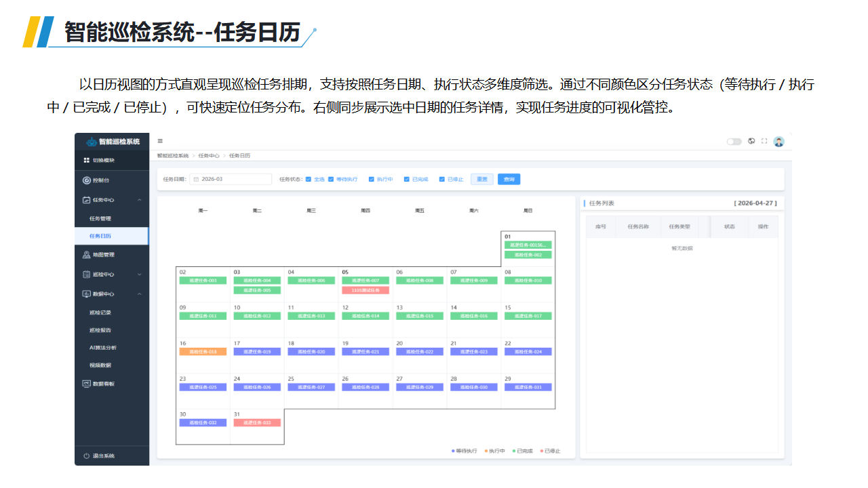Viewport: 868px width, 488px height.
Task: Click the 巡检任务-002 task on day 01
Action: click(528, 255)
